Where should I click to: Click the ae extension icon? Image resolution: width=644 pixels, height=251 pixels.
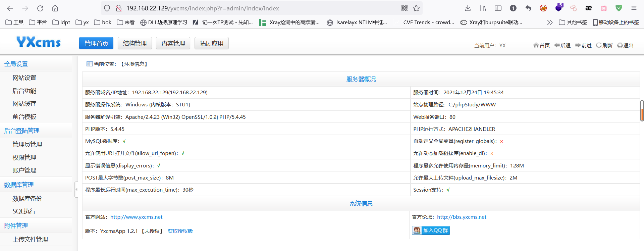tap(589, 8)
